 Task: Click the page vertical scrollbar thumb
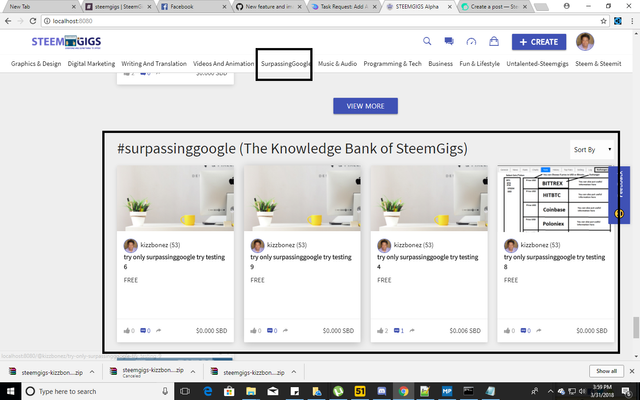pos(636,327)
